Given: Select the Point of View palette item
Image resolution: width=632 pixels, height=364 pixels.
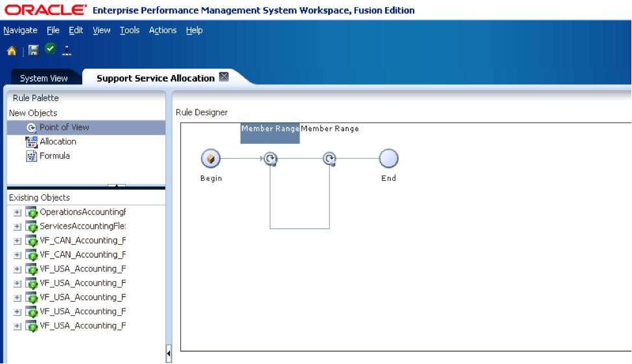Looking at the screenshot, I should click(86, 127).
